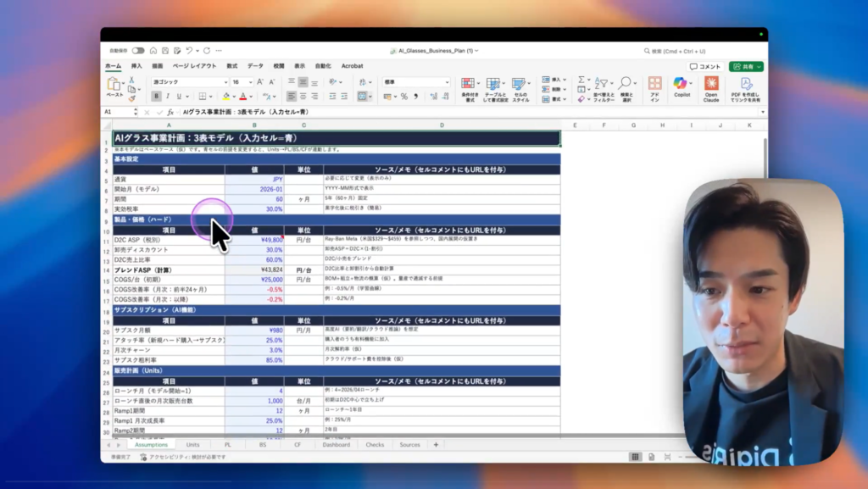868x489 pixels.
Task: Click the AutoSum sigma icon
Action: pyautogui.click(x=581, y=79)
